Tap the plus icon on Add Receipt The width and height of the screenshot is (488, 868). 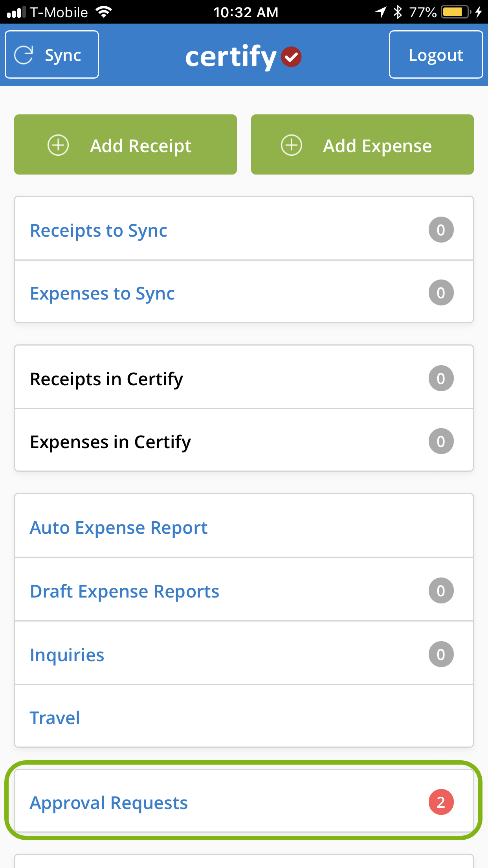tap(58, 145)
